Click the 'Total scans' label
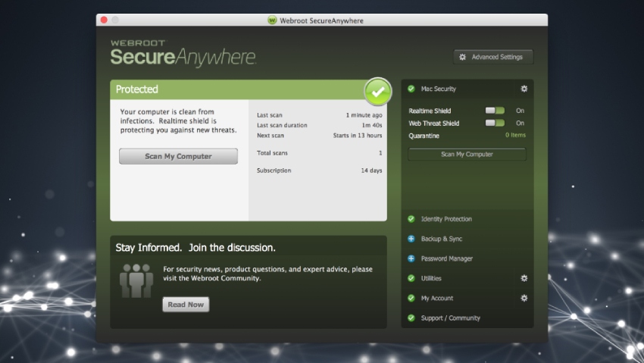 click(272, 153)
